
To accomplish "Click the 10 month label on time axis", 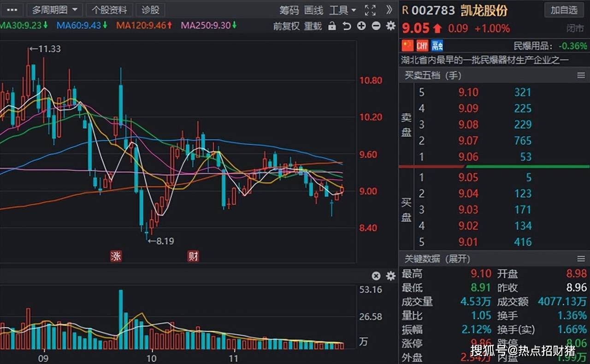I will click(151, 358).
